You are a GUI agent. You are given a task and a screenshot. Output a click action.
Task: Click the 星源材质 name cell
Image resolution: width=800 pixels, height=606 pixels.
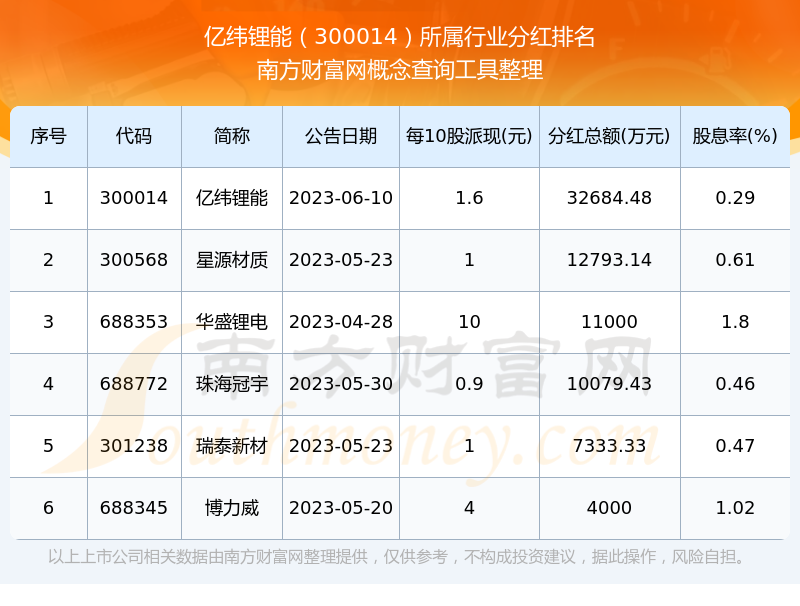(232, 260)
